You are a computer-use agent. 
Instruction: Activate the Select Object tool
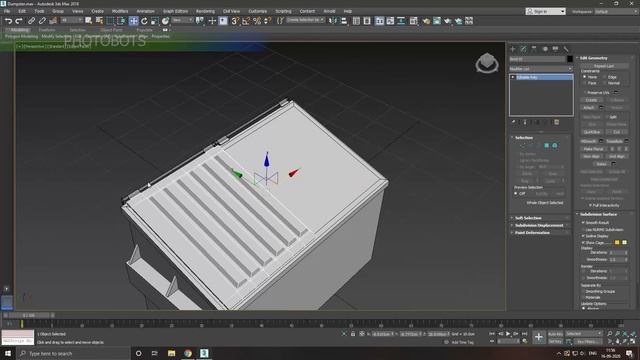pyautogui.click(x=89, y=21)
